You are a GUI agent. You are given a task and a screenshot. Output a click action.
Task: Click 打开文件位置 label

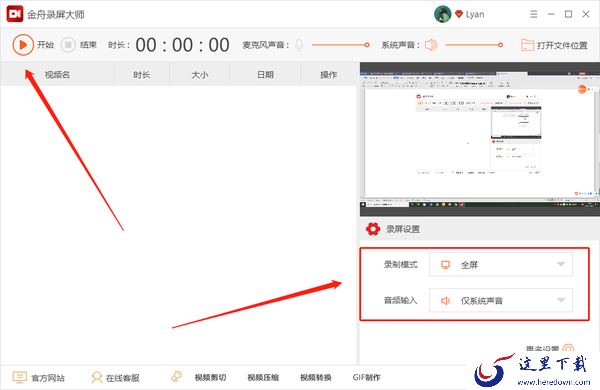click(562, 46)
